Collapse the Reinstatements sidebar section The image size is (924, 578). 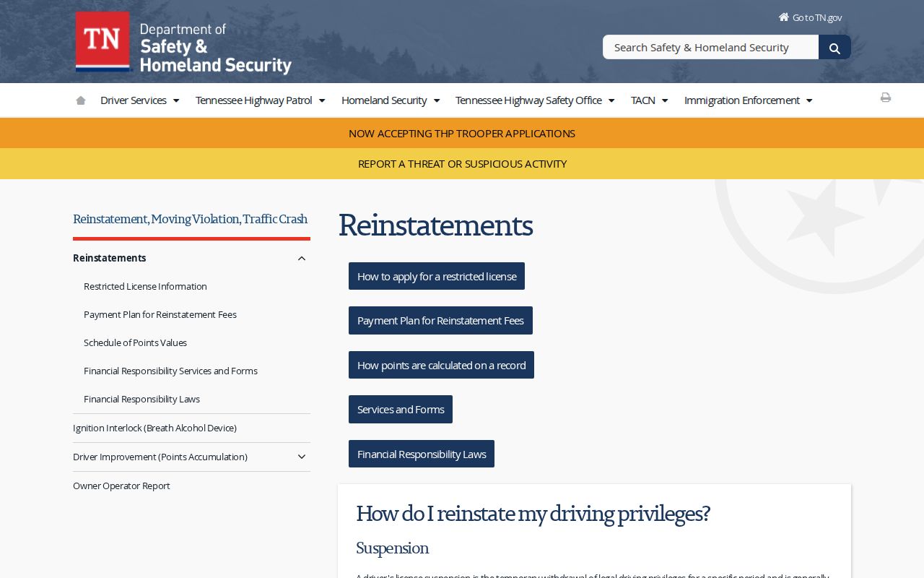[302, 259]
